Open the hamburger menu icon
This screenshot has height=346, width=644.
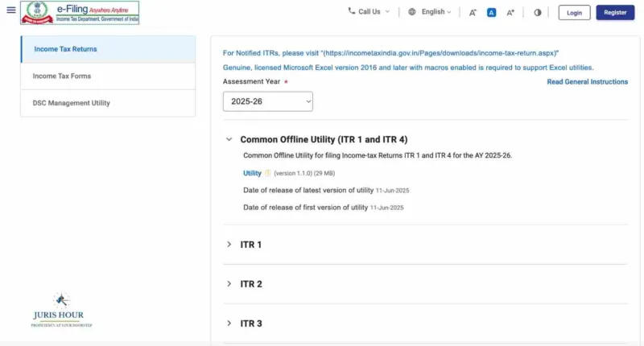[11, 10]
